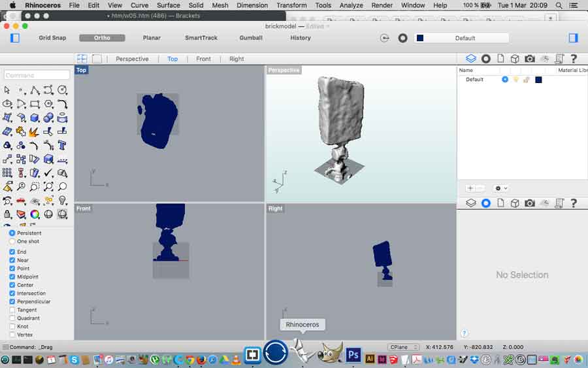
Task: Open the Mesh menu
Action: pyautogui.click(x=220, y=5)
